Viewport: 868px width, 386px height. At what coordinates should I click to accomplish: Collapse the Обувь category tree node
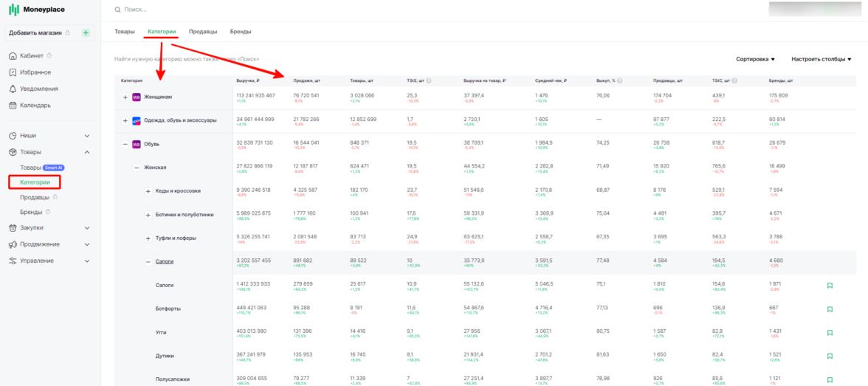coord(125,144)
